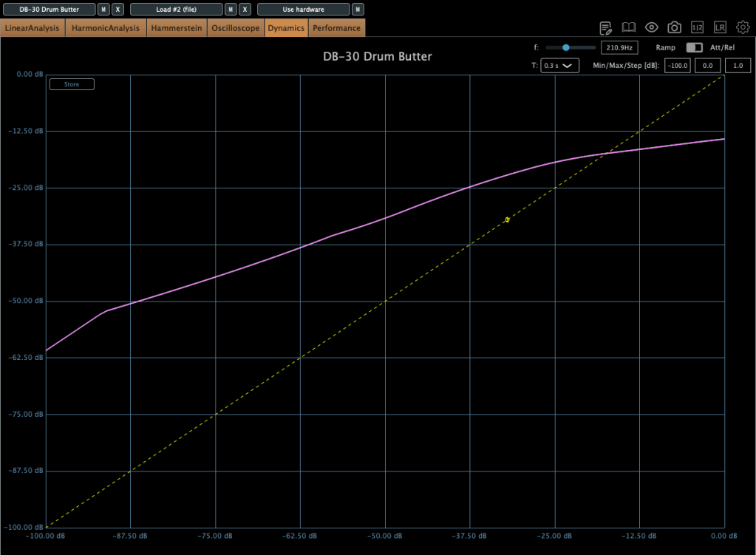Image resolution: width=756 pixels, height=555 pixels.
Task: Toggle the eye visibility icon
Action: pos(651,27)
